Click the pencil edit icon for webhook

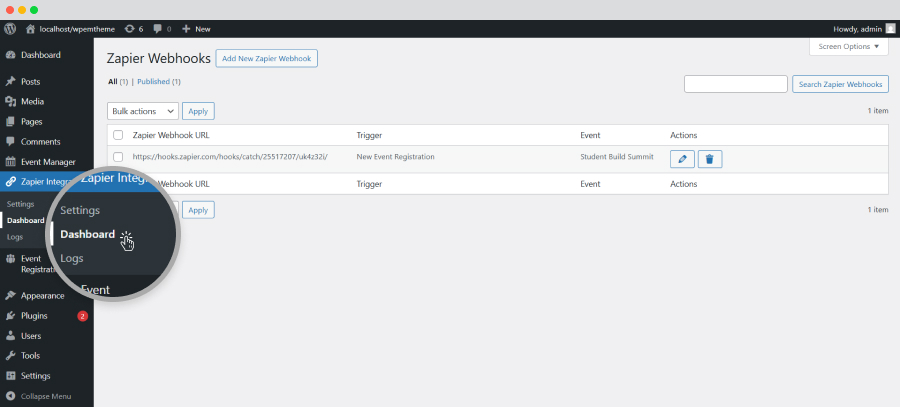681,158
